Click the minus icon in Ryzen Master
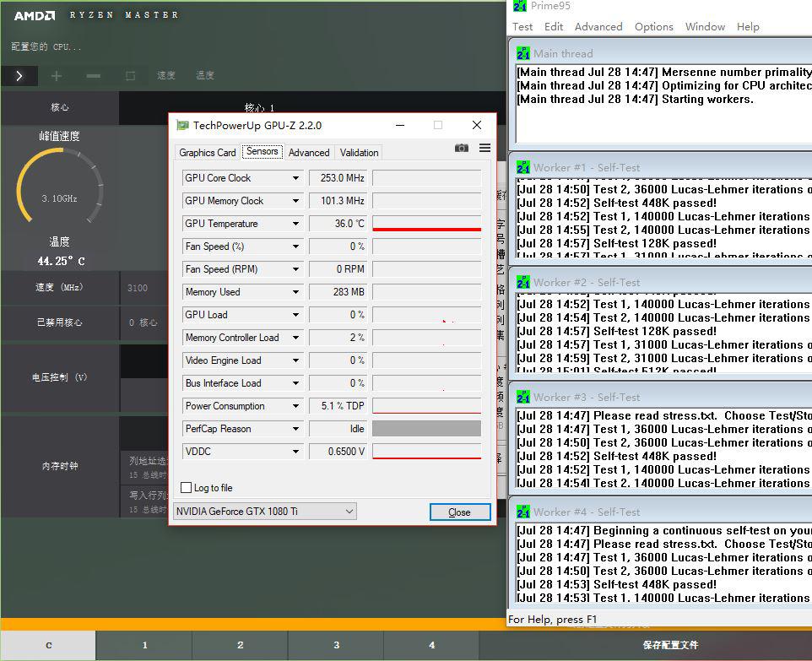The image size is (812, 661). pyautogui.click(x=93, y=76)
